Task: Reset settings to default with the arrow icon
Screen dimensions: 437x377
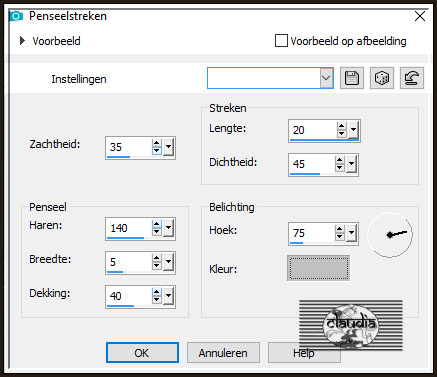Action: click(412, 78)
